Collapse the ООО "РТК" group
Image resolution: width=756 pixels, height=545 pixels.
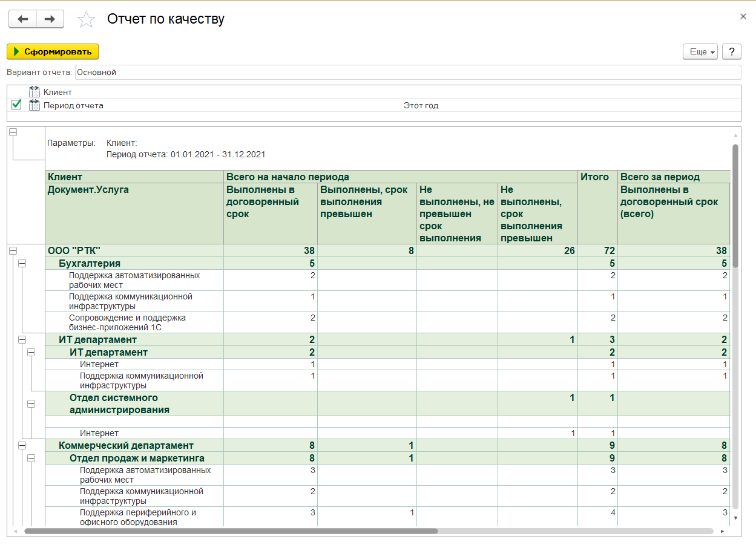(13, 250)
